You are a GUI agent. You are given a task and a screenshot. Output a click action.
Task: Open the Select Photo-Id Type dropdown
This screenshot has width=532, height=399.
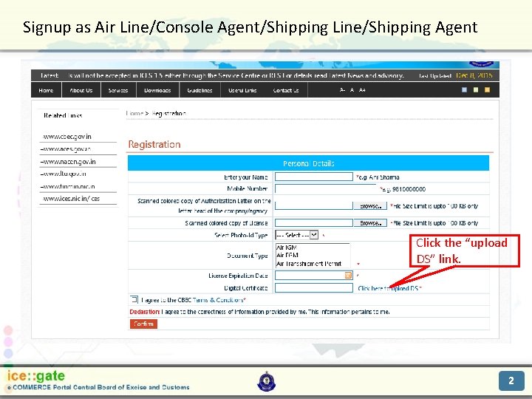point(297,235)
